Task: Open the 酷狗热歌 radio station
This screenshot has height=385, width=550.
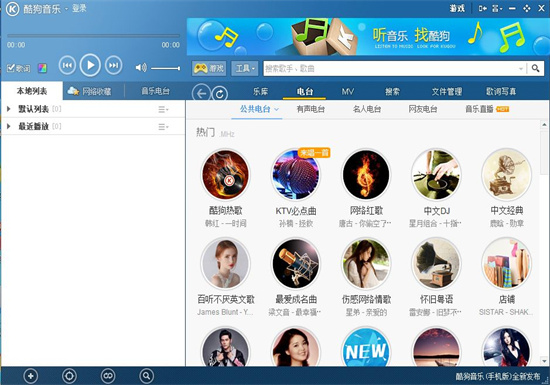Action: tap(226, 175)
